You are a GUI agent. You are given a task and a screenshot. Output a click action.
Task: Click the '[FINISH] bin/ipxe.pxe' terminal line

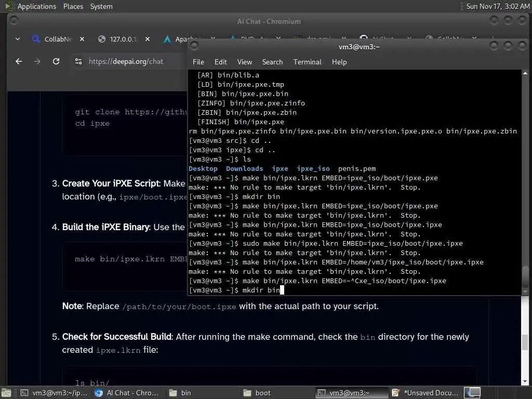pyautogui.click(x=241, y=122)
